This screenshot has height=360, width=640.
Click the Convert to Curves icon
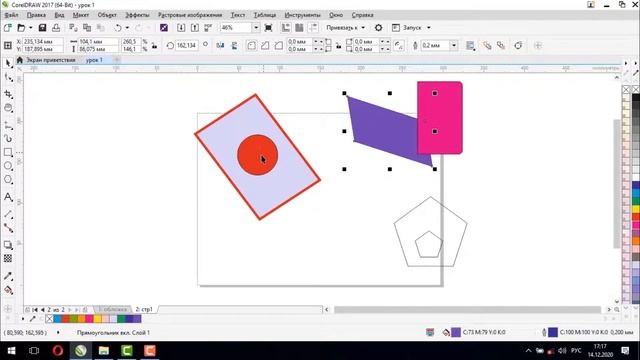(518, 45)
